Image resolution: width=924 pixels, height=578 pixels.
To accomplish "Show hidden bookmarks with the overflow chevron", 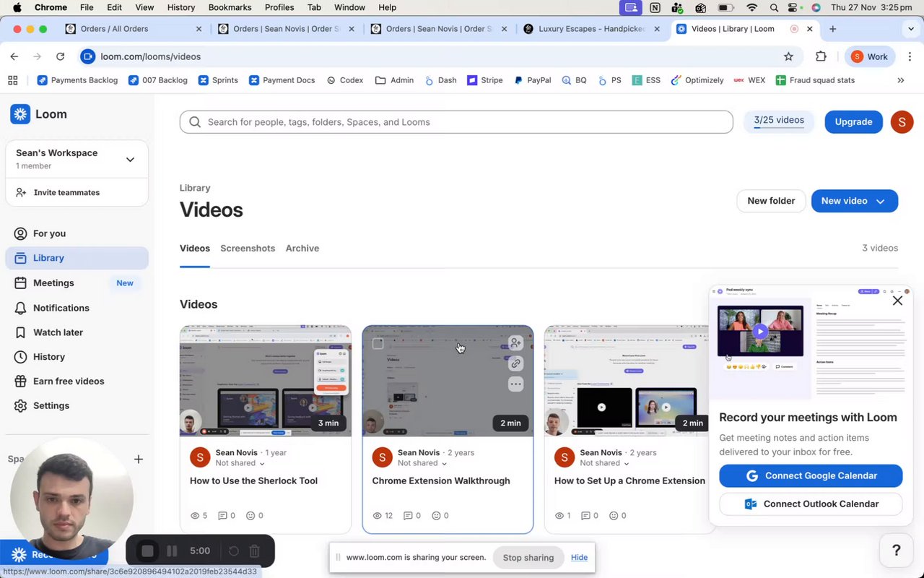I will point(900,80).
